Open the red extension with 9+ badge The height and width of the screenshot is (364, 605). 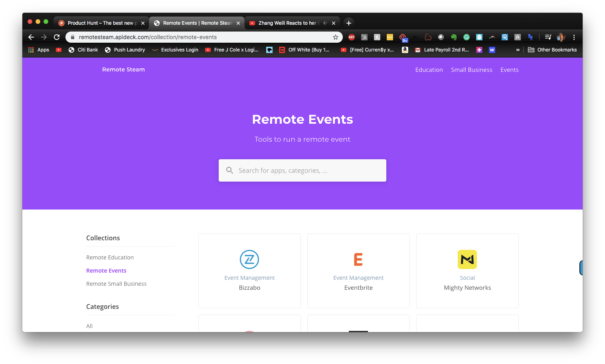coord(403,38)
